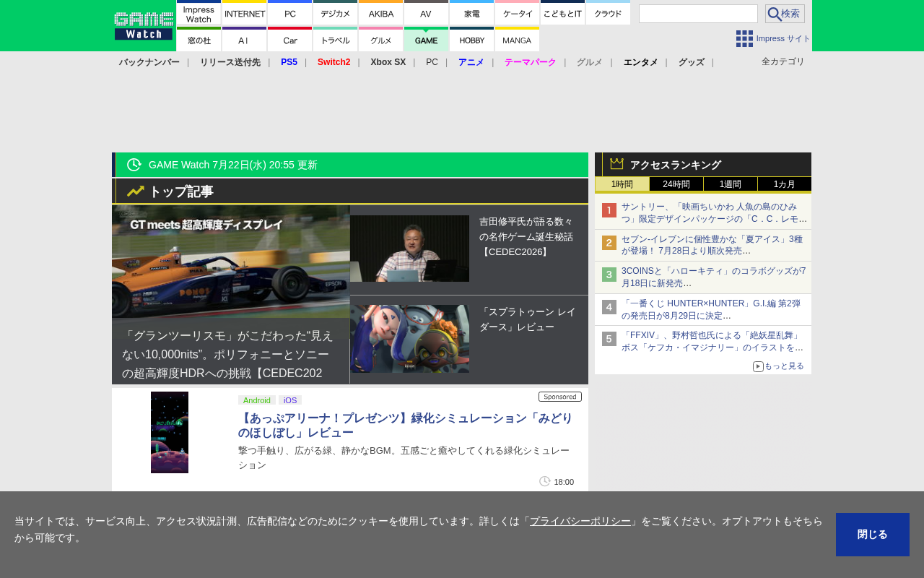Open the みどりのほしぼし review headline
This screenshot has height=578, width=924.
click(406, 426)
